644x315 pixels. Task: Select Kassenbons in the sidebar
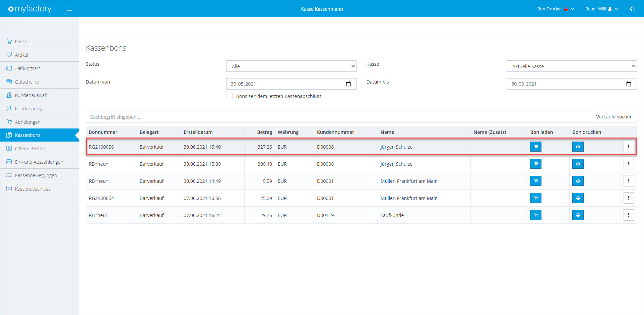pyautogui.click(x=40, y=135)
